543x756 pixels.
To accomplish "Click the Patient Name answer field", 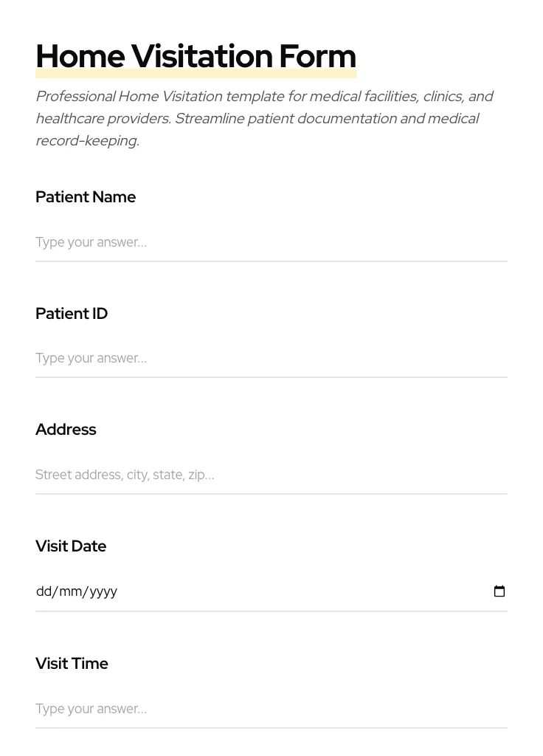I will pos(271,242).
